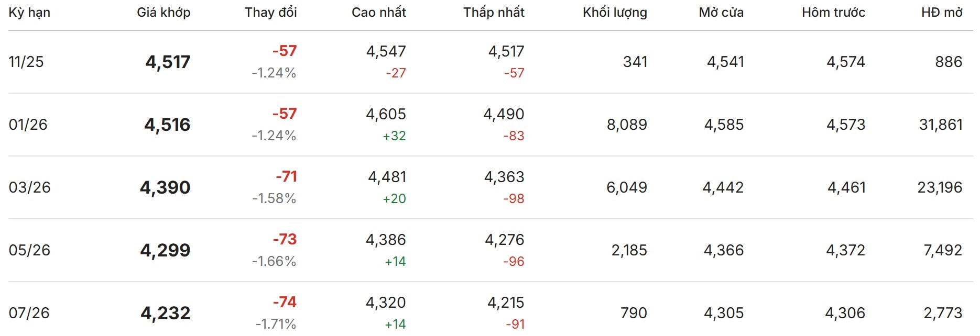Open the 03/26 contract term
Viewport: 980px width, 336px height.
pos(29,187)
